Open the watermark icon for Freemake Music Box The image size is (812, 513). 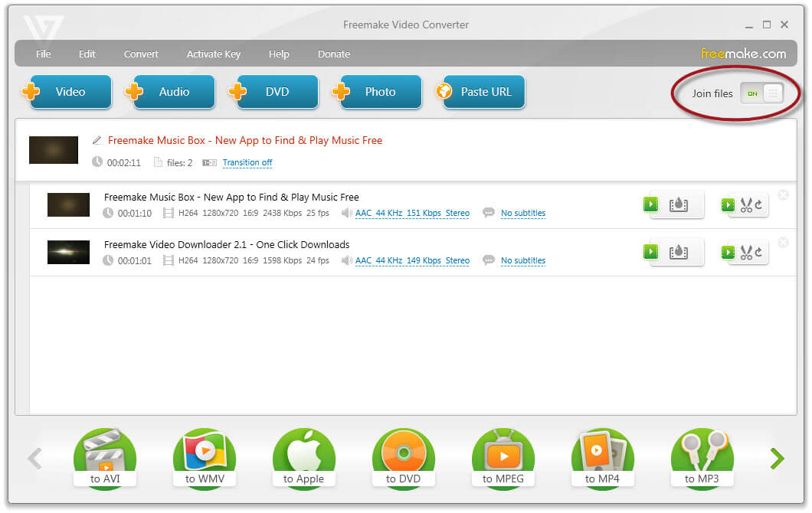click(x=679, y=205)
